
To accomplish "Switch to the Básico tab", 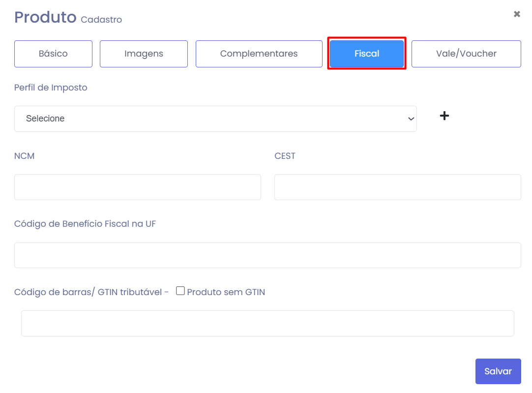I will coord(53,54).
